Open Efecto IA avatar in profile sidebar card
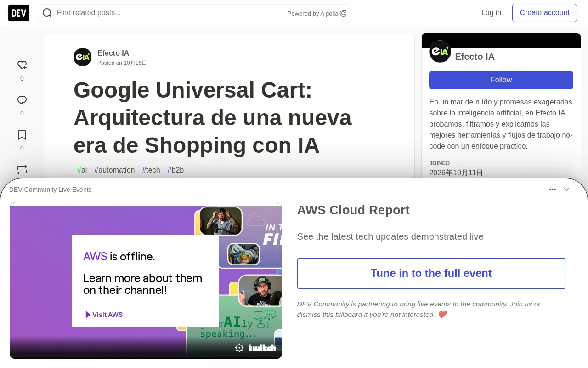 (440, 52)
